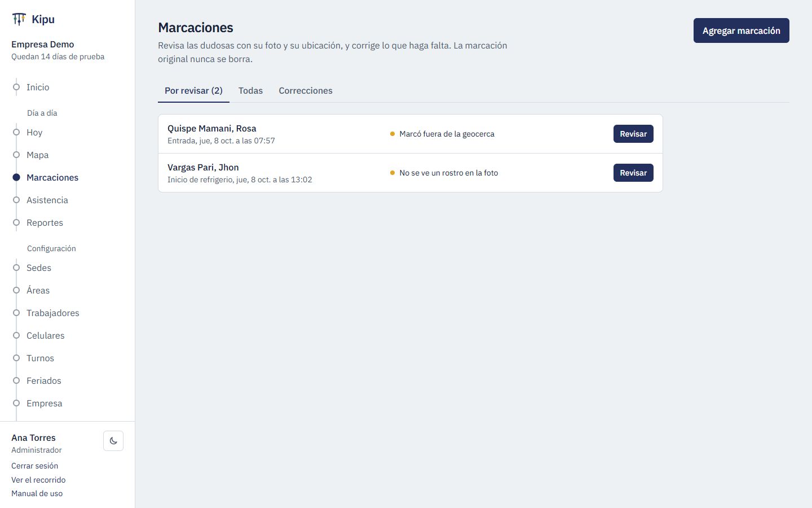Click 'Quedan 14 días de prueba' notice
The width and height of the screenshot is (812, 508).
tap(58, 56)
